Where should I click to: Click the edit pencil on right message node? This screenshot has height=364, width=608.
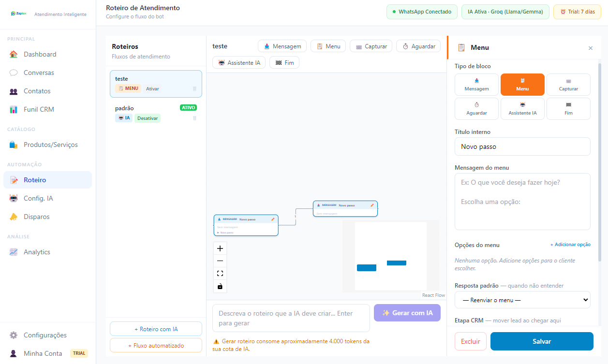[x=372, y=205]
